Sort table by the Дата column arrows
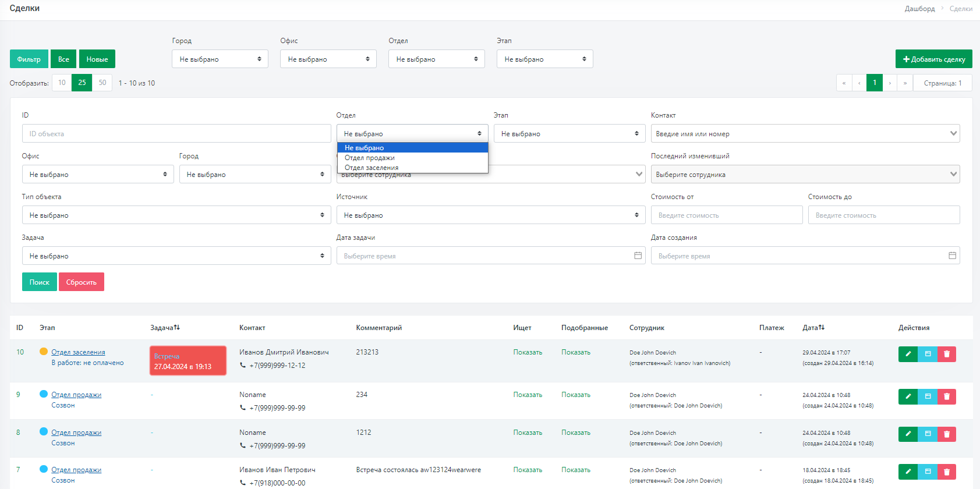 (x=822, y=328)
